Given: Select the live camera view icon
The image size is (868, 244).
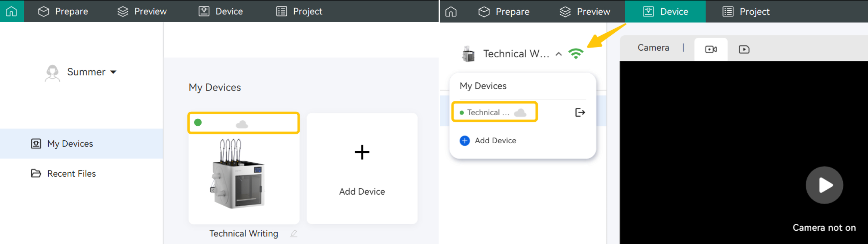Looking at the screenshot, I should pos(711,49).
